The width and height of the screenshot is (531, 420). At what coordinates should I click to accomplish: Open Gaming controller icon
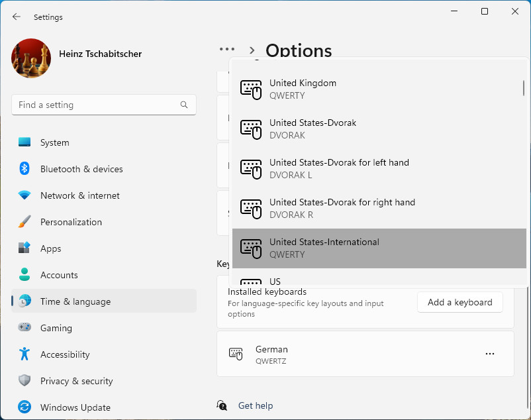tap(24, 327)
